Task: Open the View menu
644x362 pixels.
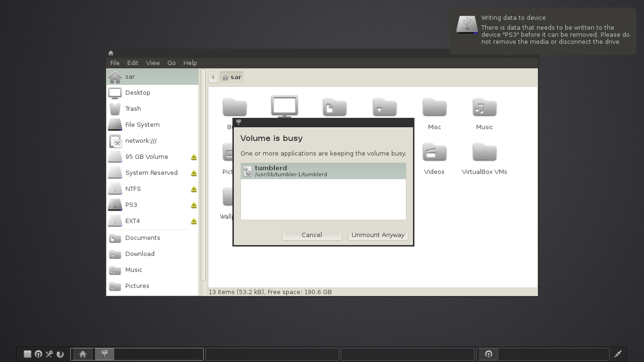Action: click(x=153, y=63)
